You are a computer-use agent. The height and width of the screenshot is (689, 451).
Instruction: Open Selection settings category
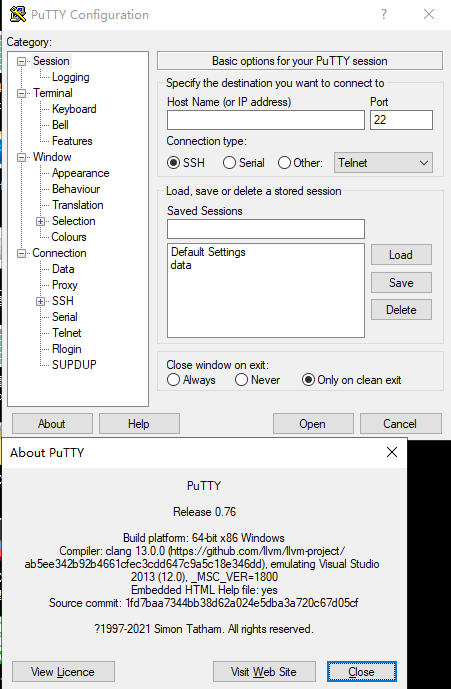73,221
